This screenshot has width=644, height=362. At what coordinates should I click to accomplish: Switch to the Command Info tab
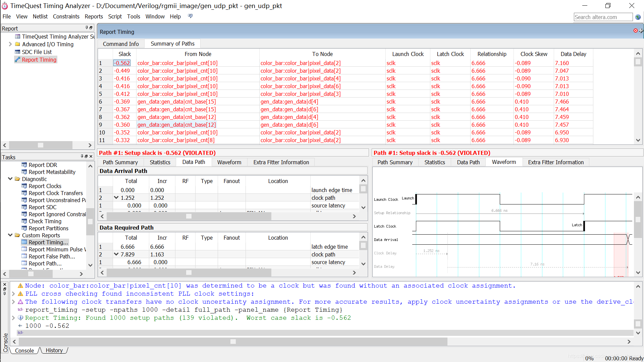click(x=121, y=44)
